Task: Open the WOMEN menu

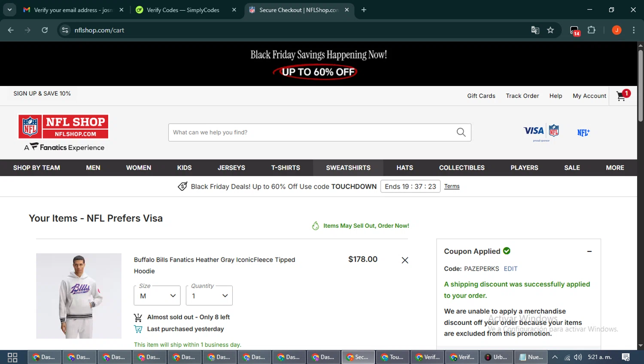Action: (x=139, y=168)
